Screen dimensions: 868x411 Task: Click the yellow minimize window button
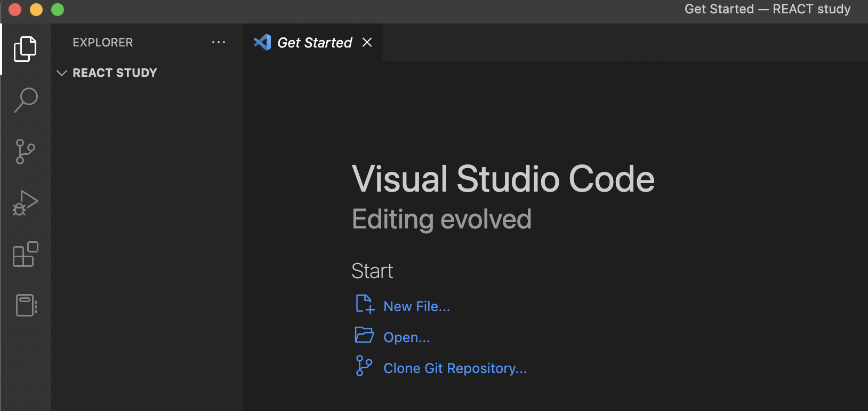coord(36,10)
